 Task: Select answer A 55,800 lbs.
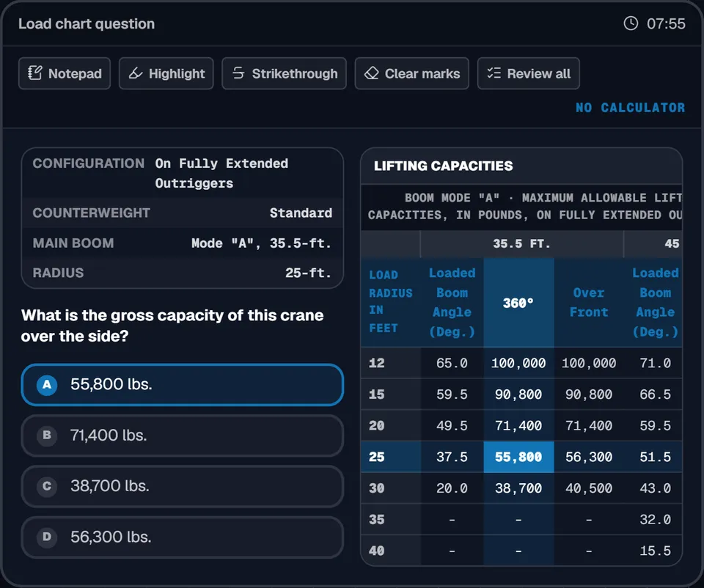183,385
